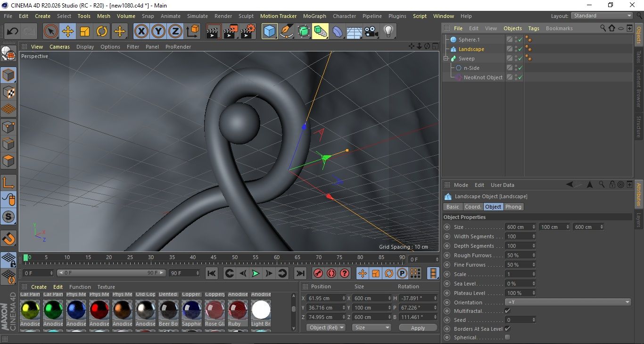The image size is (644, 344).
Task: Step the Rough Furrows spinner arrows
Action: [x=534, y=255]
